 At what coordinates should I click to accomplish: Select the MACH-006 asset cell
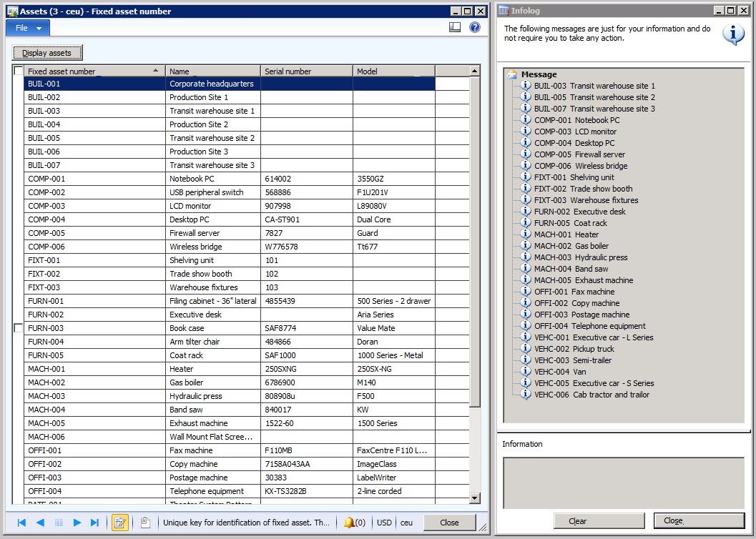[x=94, y=437]
